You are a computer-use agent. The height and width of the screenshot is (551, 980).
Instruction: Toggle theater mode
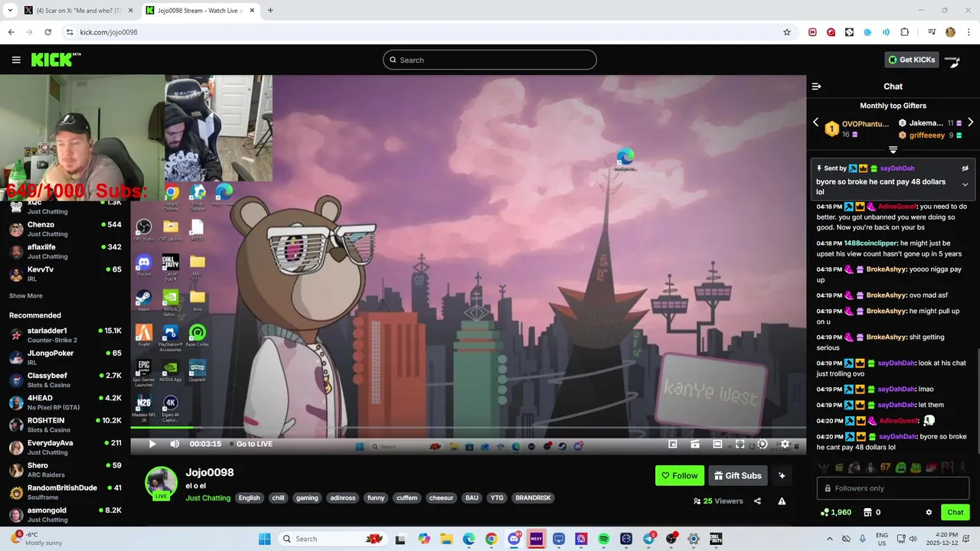click(717, 444)
